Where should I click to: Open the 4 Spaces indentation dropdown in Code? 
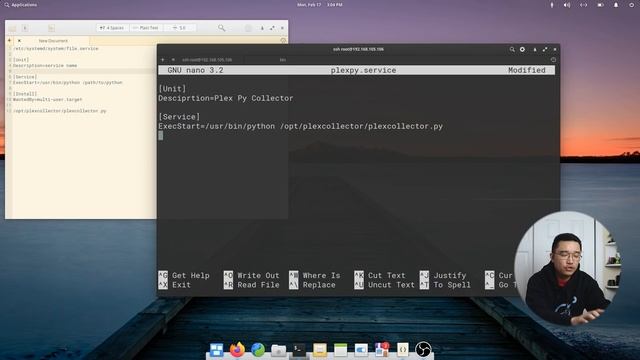[x=111, y=28]
